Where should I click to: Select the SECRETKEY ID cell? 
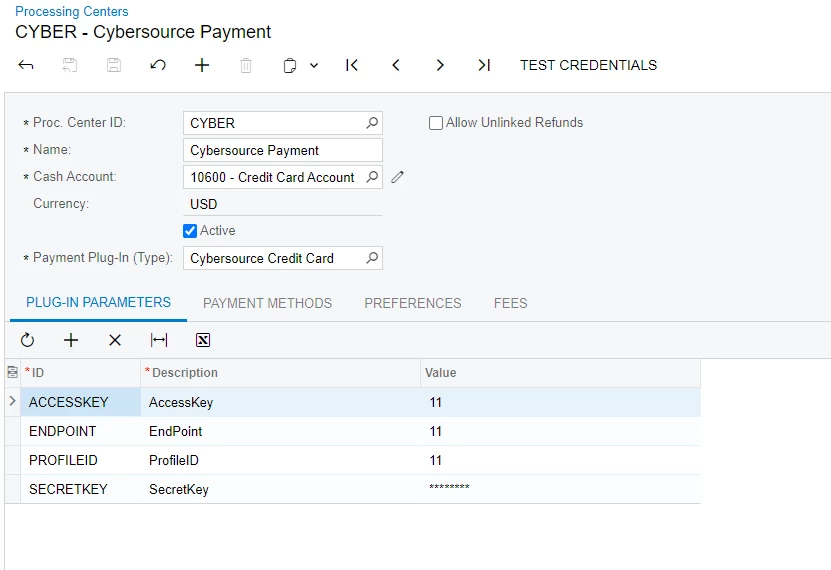click(x=81, y=489)
